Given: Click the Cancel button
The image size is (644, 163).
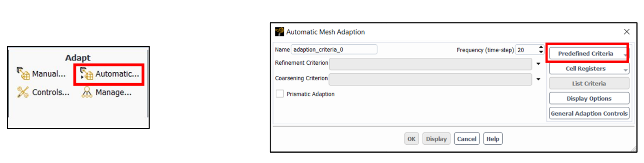Looking at the screenshot, I should point(467,139).
